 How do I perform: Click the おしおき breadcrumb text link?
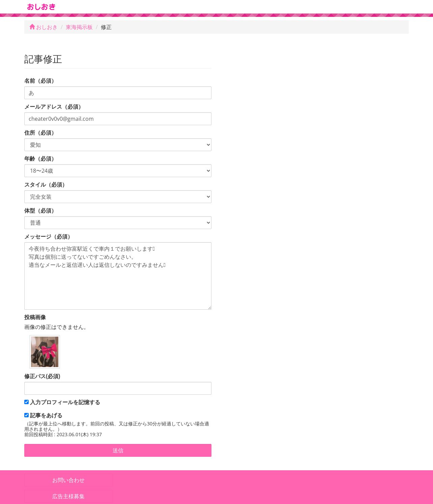tap(47, 27)
